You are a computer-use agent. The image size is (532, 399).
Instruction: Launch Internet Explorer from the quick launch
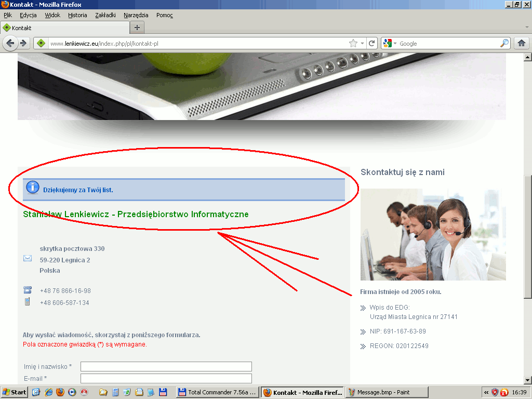(x=48, y=392)
